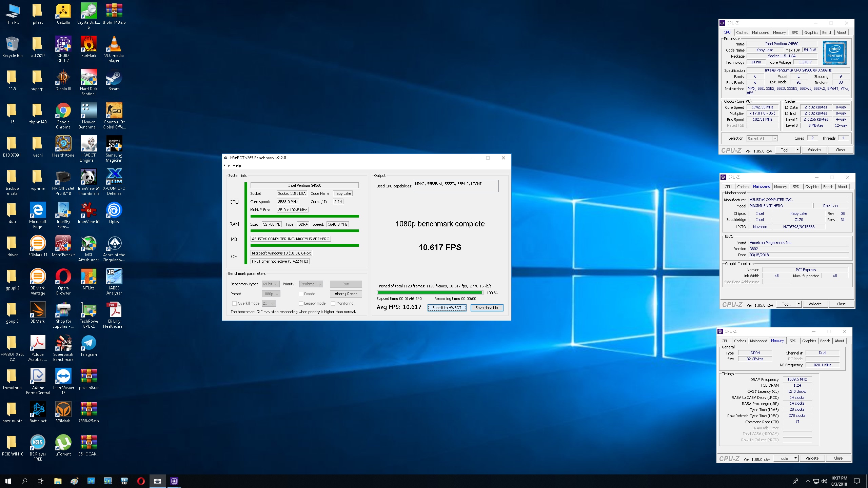Click Opera icon in the taskbar
Viewport: 868px width, 488px height.
141,481
